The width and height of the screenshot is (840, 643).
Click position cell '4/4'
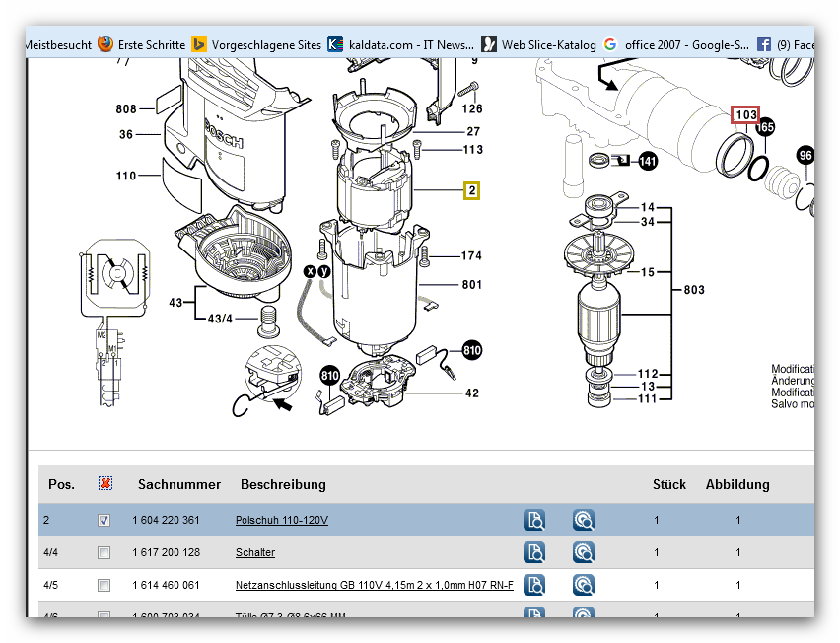pyautogui.click(x=51, y=552)
